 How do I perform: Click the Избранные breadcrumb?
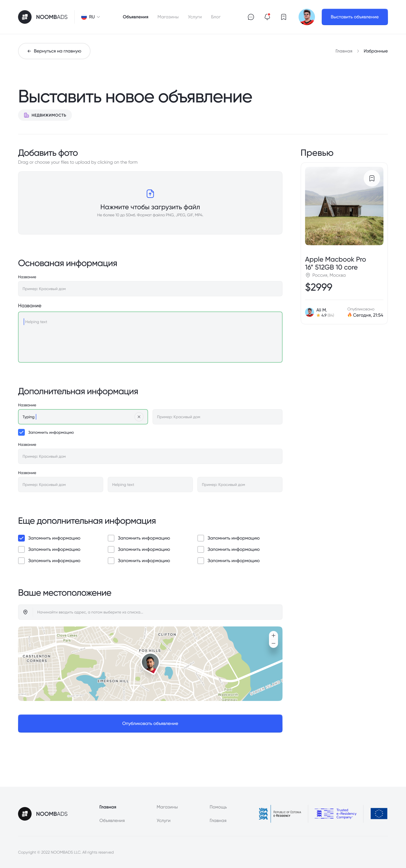(375, 51)
